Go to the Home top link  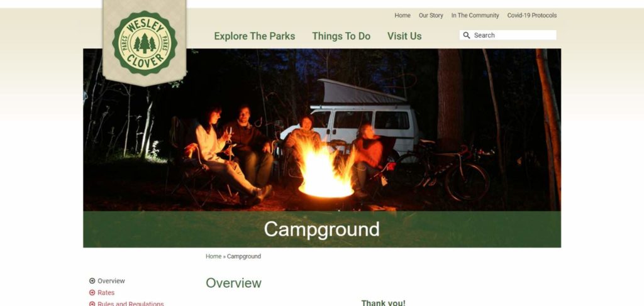402,16
